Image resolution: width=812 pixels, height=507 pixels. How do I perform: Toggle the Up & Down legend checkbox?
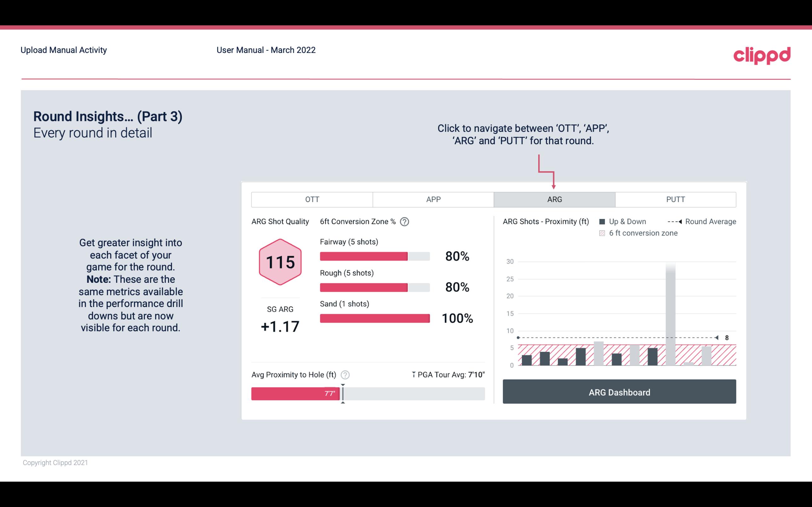604,221
